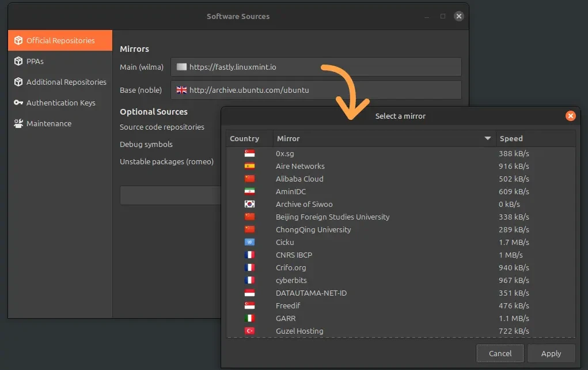The image size is (588, 370).
Task: Click the 1.7 MB/s speed value
Action: click(514, 243)
